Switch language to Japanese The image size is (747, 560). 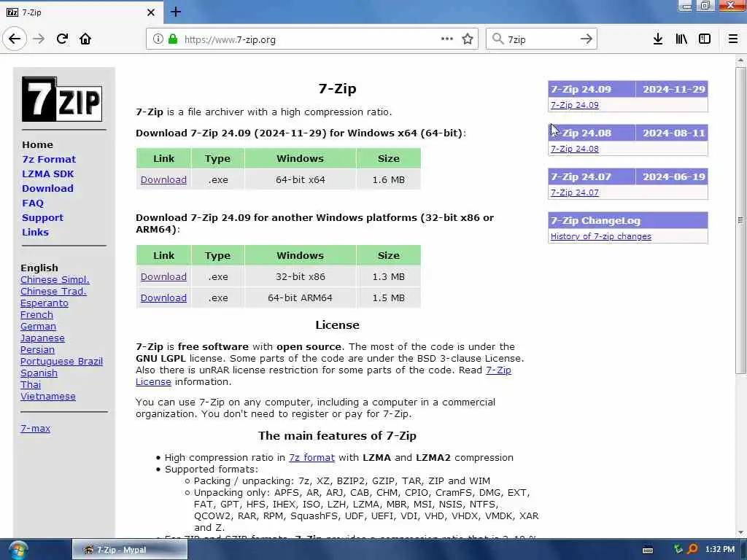[x=42, y=338]
